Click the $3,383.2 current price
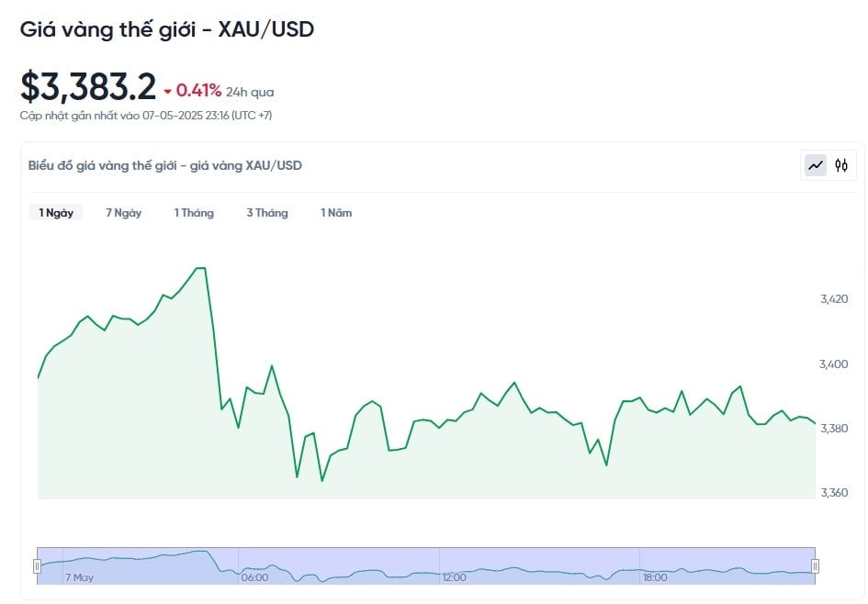Viewport: 868px width, 604px height. (88, 87)
